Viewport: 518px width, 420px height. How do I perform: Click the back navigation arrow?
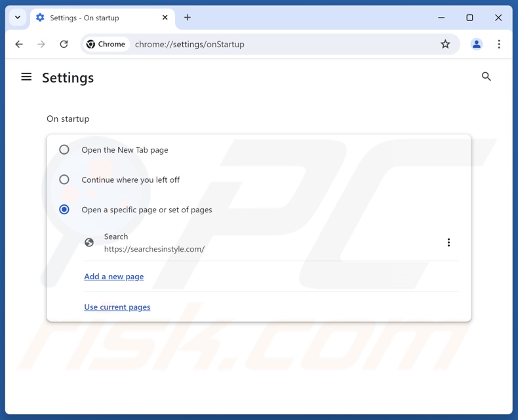click(x=19, y=44)
